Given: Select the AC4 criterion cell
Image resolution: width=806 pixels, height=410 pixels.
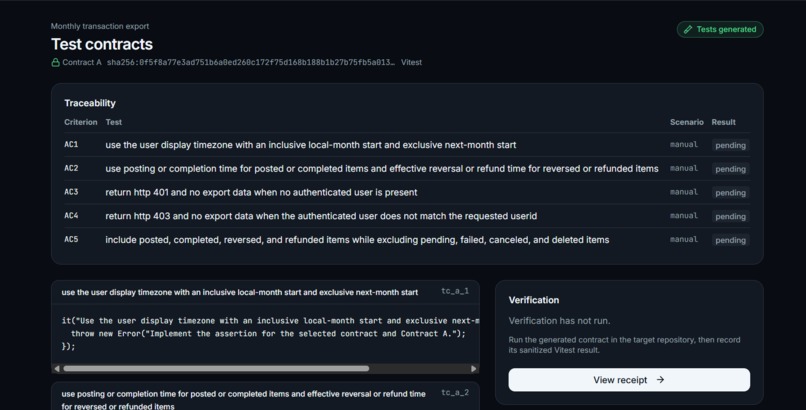Looking at the screenshot, I should [x=71, y=215].
